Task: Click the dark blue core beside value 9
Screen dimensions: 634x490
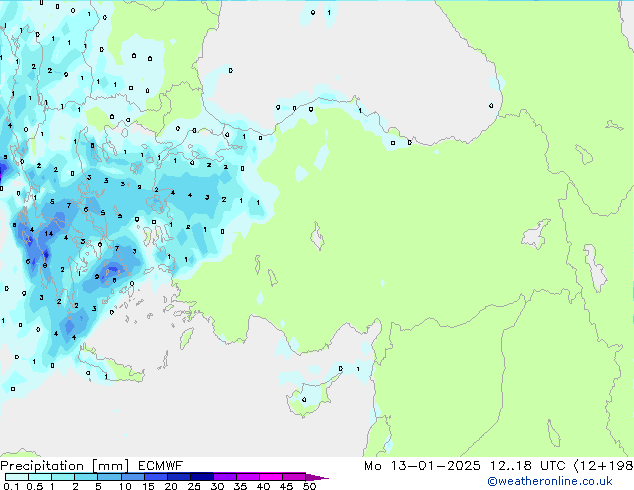Action: pyautogui.click(x=113, y=269)
